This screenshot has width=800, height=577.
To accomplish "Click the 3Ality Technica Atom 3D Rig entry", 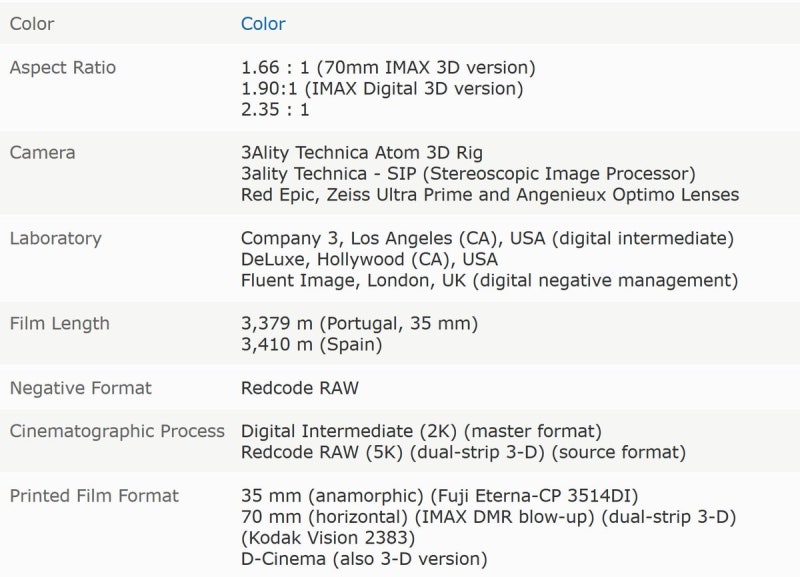I will (362, 153).
